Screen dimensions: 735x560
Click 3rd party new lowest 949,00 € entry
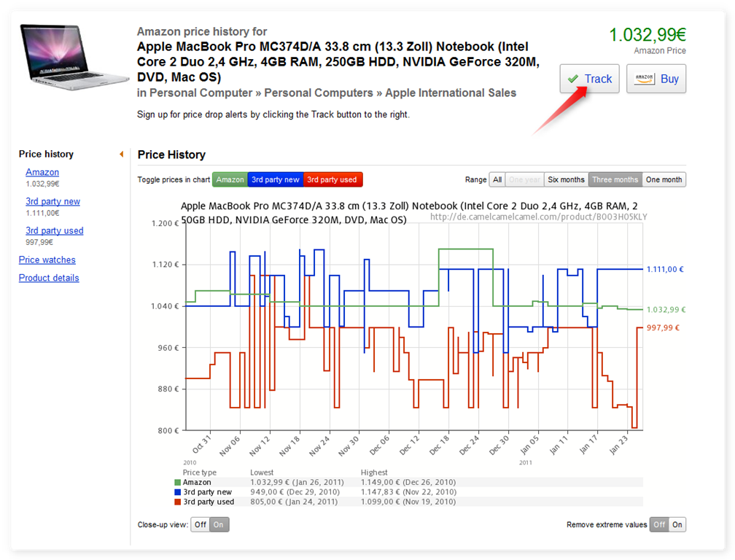point(295,492)
